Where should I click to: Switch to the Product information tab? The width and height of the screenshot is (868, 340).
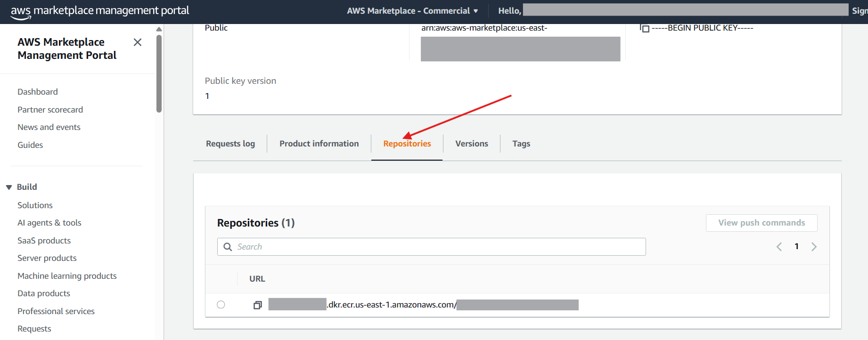[319, 144]
